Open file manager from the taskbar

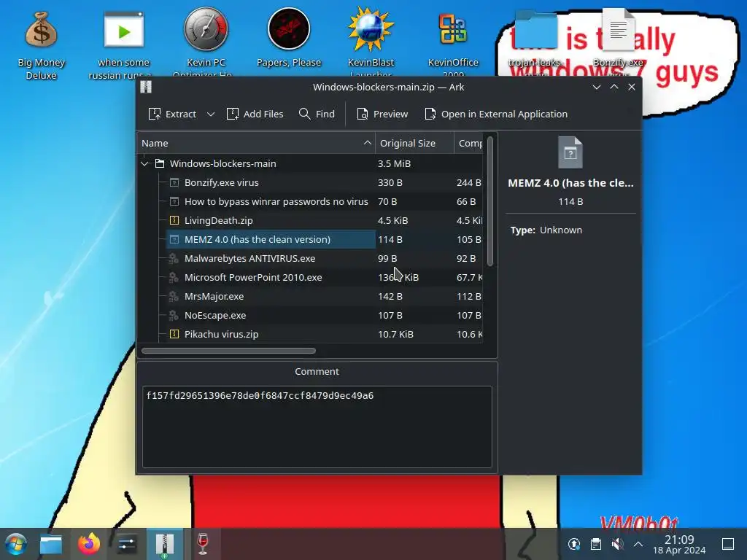(51, 544)
